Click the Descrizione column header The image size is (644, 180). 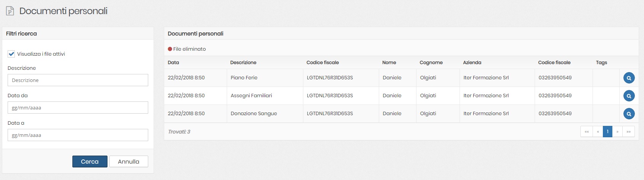[243, 63]
